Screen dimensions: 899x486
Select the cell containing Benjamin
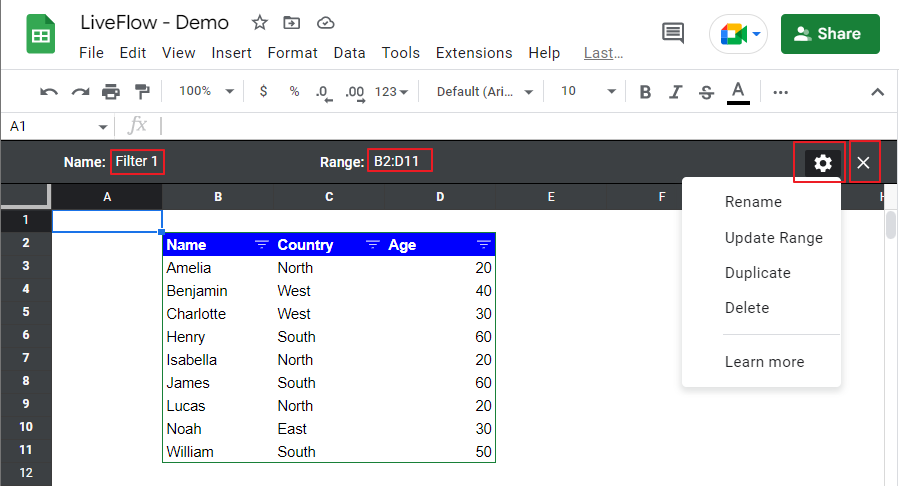[218, 291]
